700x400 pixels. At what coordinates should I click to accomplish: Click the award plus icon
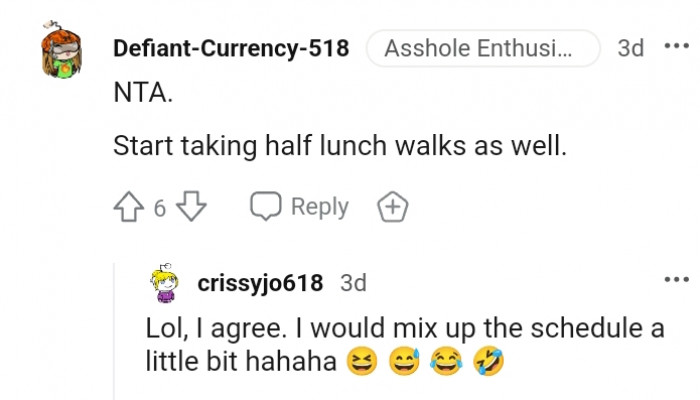pos(393,207)
